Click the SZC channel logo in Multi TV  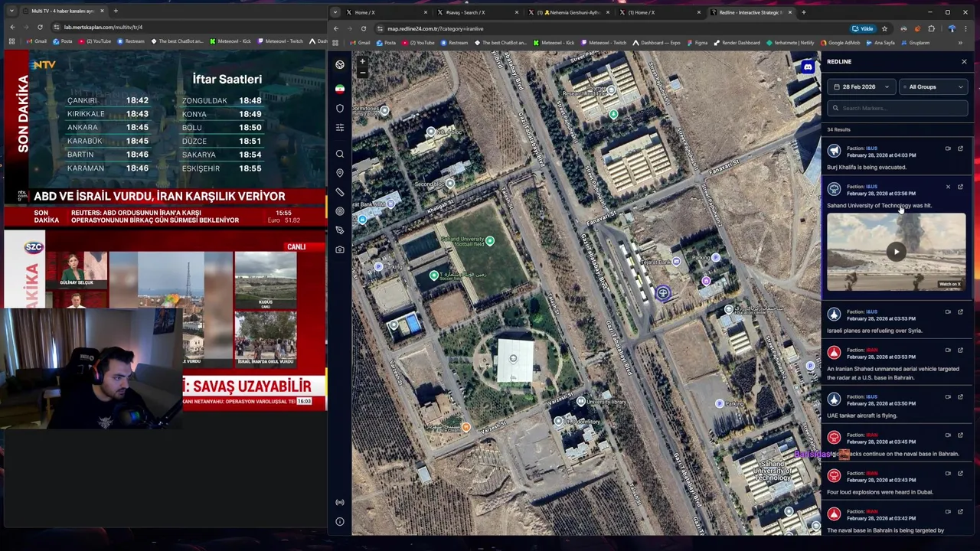34,246
